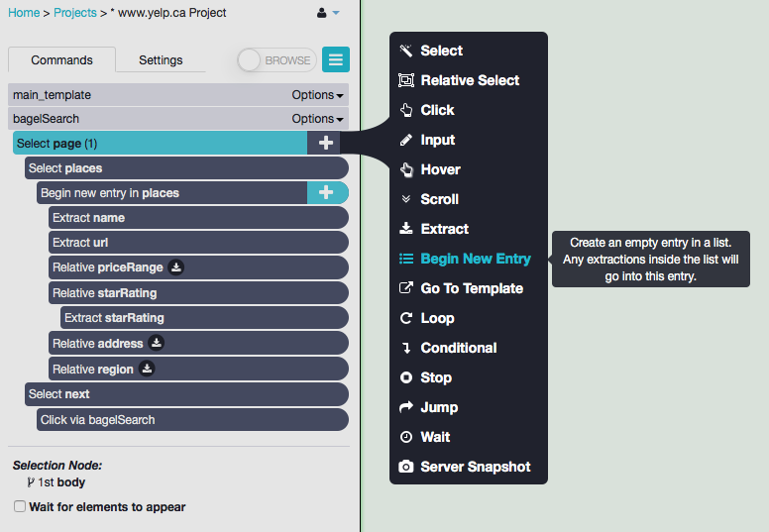Select the main_template row
The width and height of the screenshot is (769, 532).
[178, 95]
